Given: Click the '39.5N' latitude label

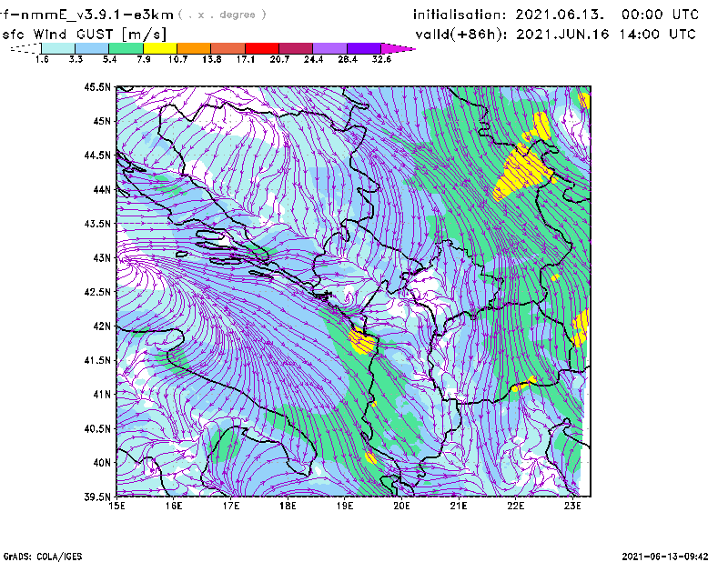Looking at the screenshot, I should 97,497.
